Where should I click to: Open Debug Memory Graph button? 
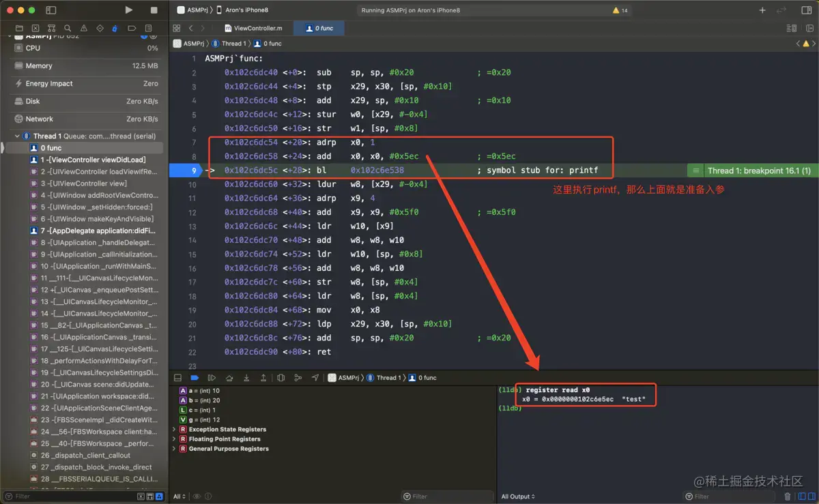[298, 377]
